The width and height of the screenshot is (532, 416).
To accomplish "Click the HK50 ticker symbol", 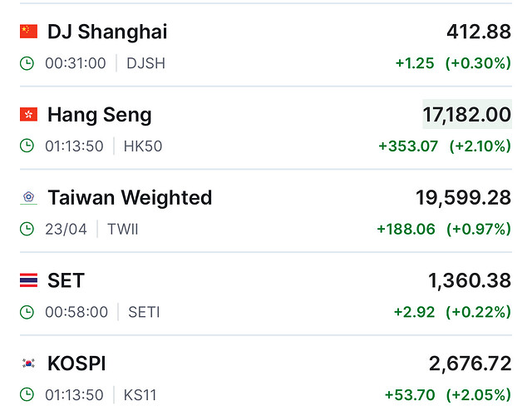I will coord(143,146).
